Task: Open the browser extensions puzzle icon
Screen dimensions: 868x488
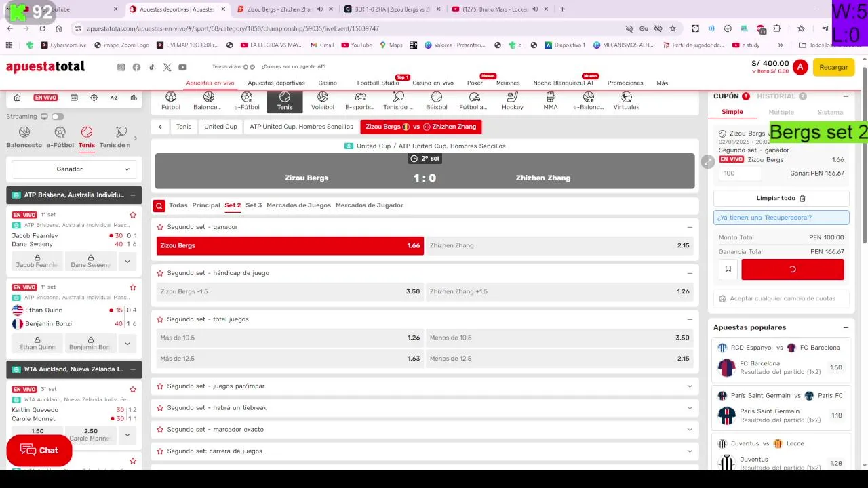Action: click(777, 28)
